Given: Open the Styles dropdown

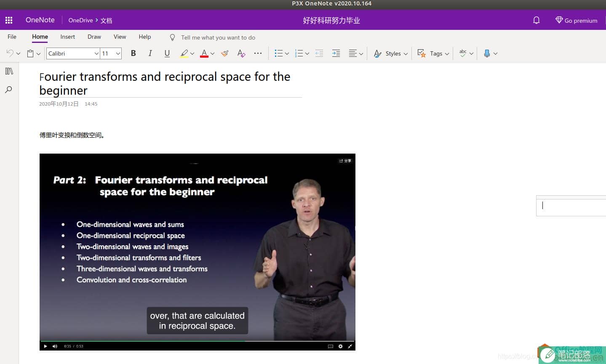Looking at the screenshot, I should 391,53.
